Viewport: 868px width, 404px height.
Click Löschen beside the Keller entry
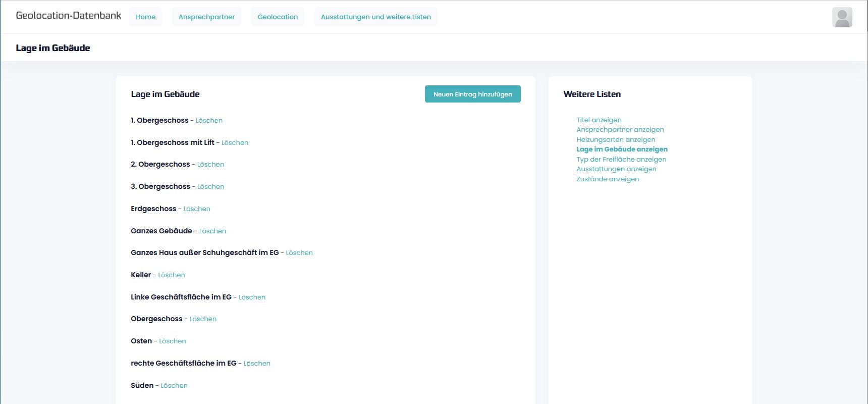click(172, 275)
